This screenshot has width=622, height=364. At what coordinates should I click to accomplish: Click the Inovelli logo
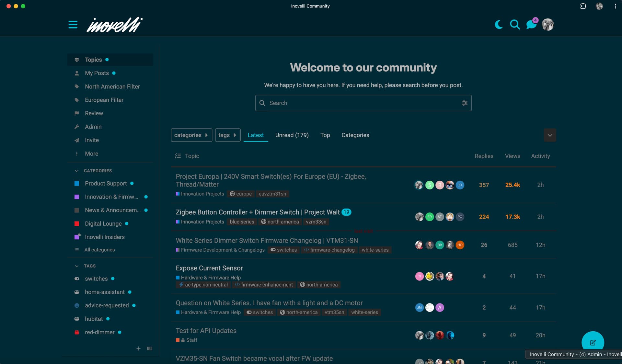pos(114,25)
